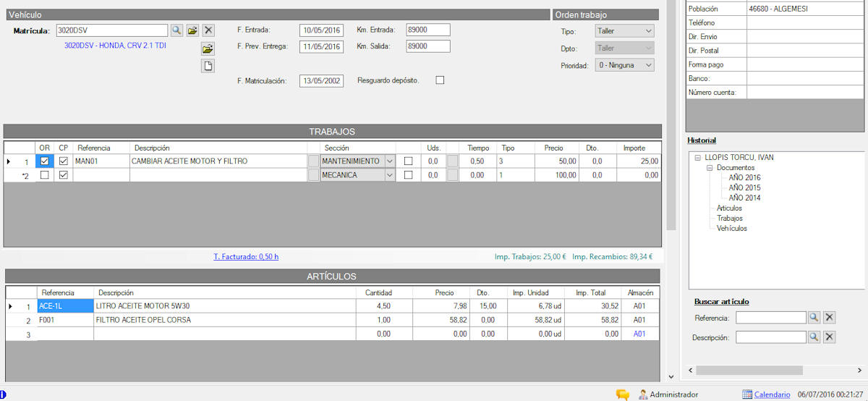Viewport: 868px width, 401px height.
Task: Search article by Descripción magnifier icon
Action: click(x=814, y=337)
